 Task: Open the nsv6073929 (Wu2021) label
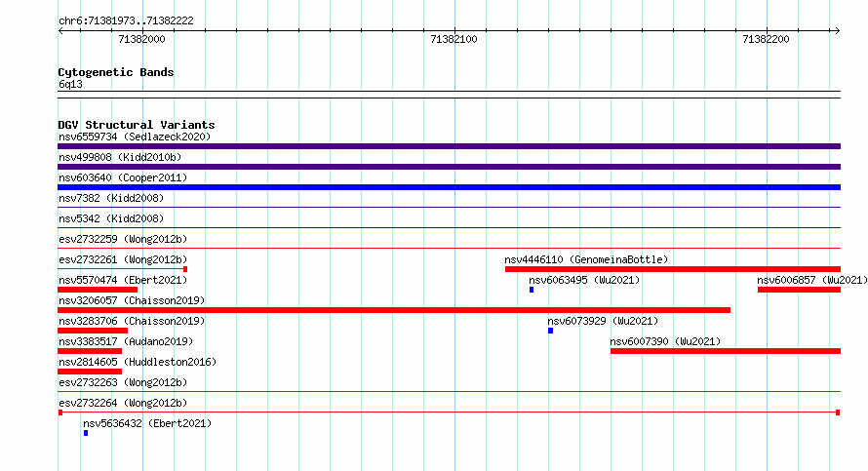[x=603, y=321]
